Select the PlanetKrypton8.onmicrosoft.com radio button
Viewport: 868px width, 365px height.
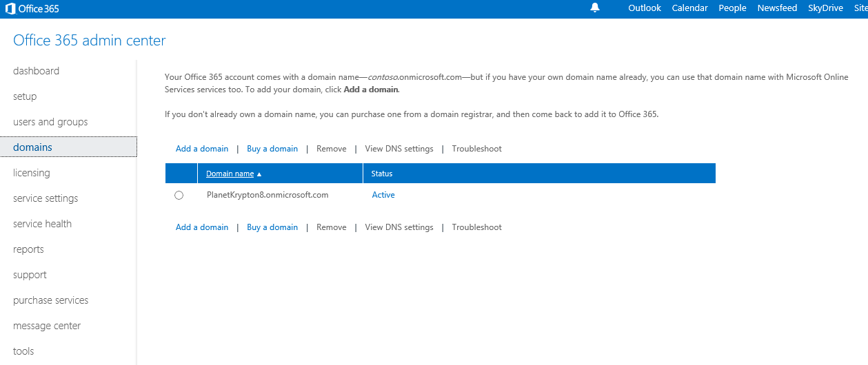pos(179,196)
